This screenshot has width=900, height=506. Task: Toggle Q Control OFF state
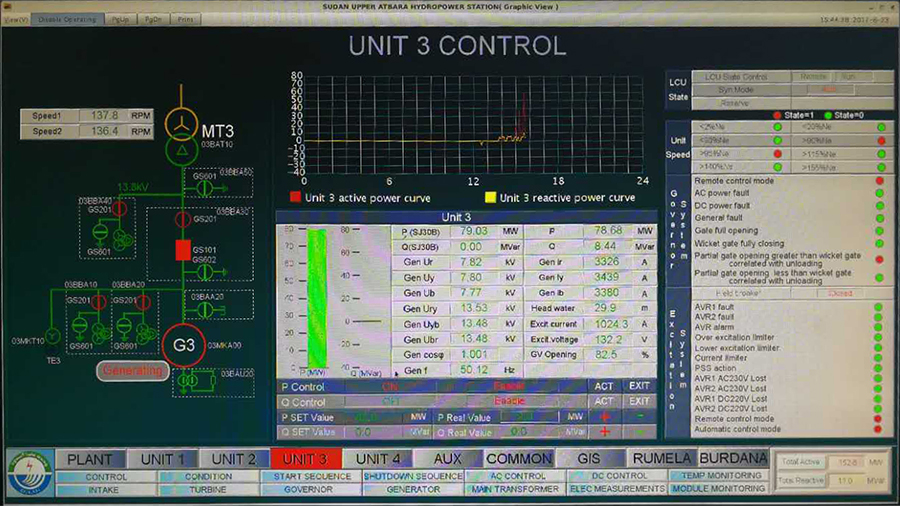click(x=390, y=401)
